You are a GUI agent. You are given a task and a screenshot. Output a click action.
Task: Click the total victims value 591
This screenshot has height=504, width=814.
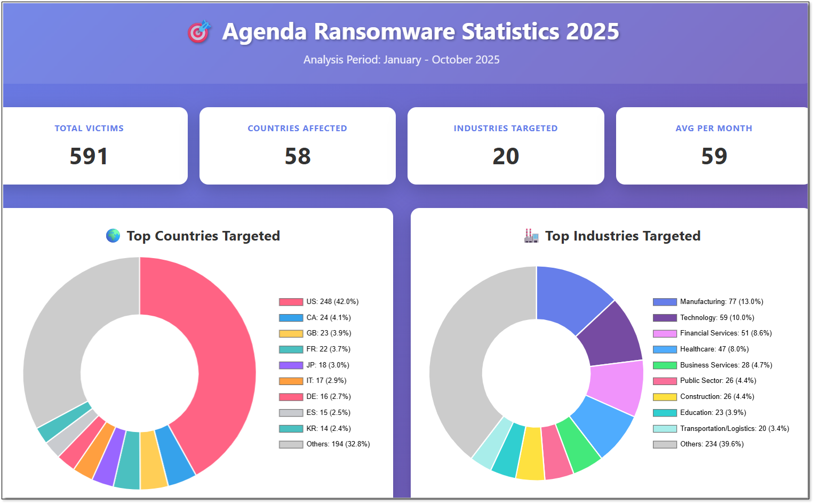click(x=89, y=156)
